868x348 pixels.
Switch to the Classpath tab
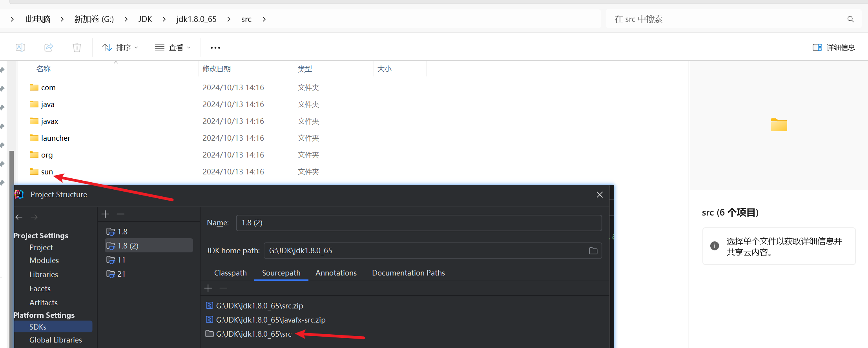point(230,273)
